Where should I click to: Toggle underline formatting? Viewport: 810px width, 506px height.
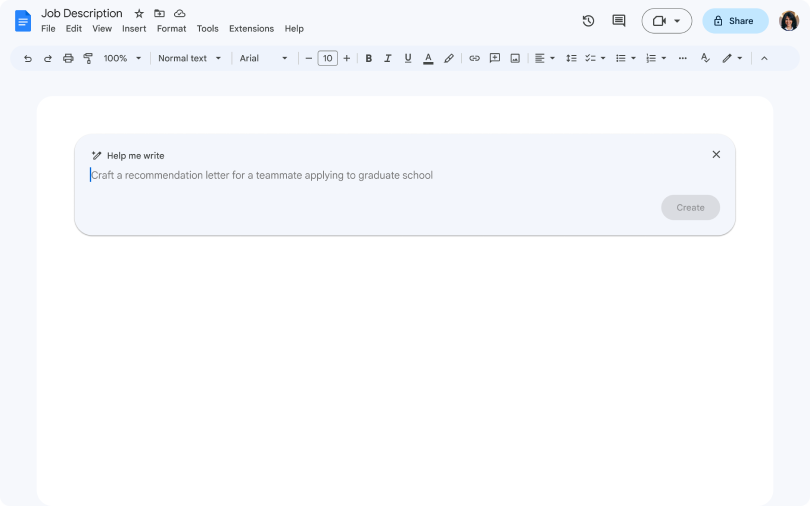[x=408, y=58]
